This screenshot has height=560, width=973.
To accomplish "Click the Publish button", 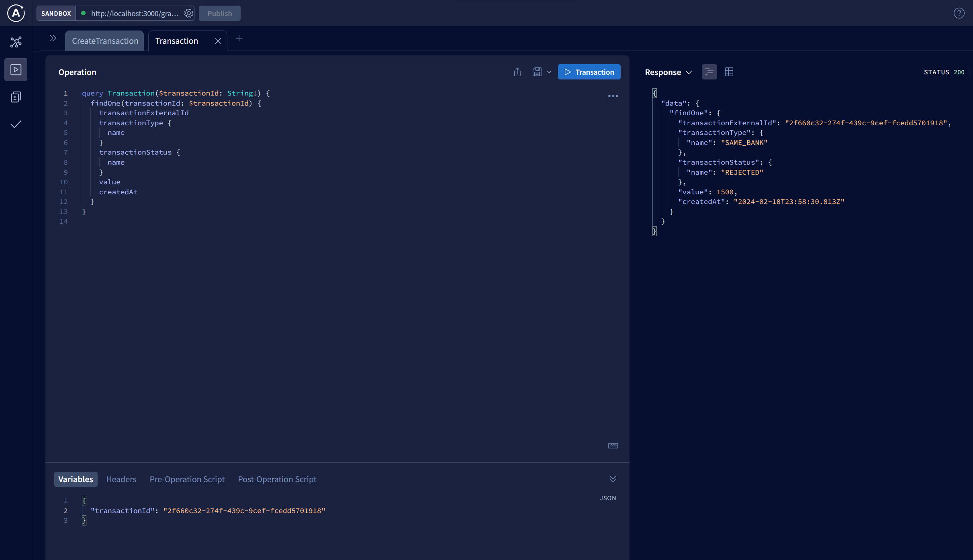I will click(220, 13).
